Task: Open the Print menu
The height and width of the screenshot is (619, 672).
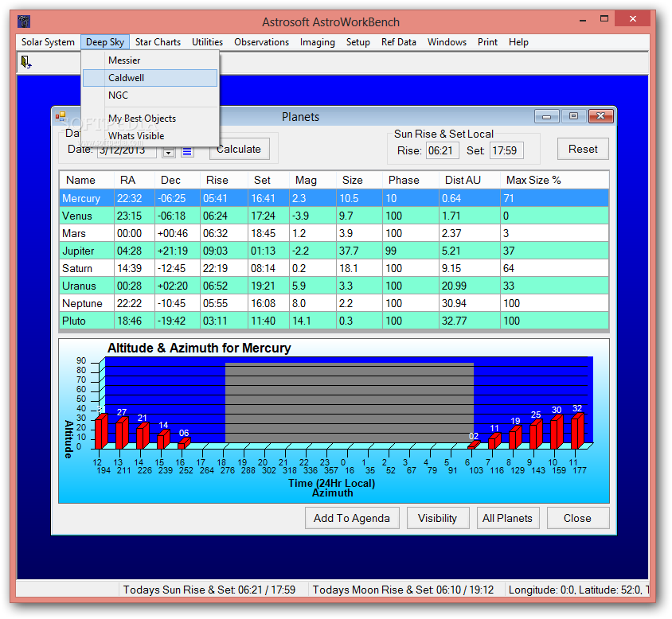Action: pyautogui.click(x=488, y=42)
